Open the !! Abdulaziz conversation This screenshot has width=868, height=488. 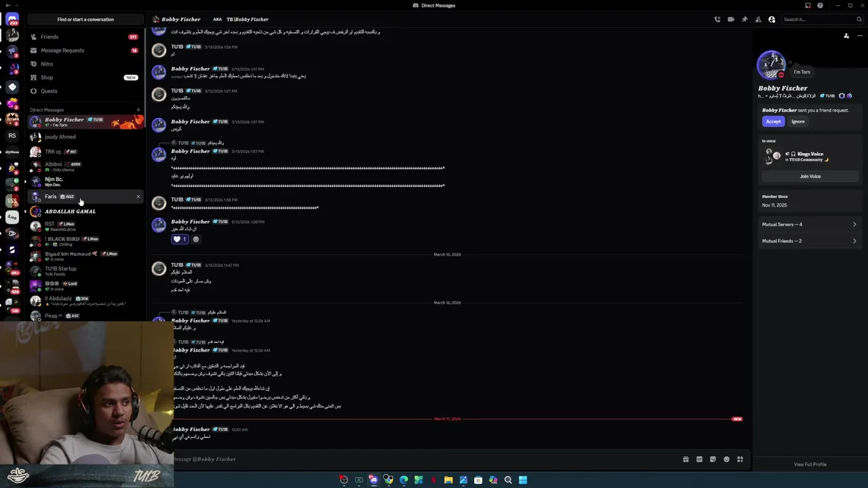85,301
